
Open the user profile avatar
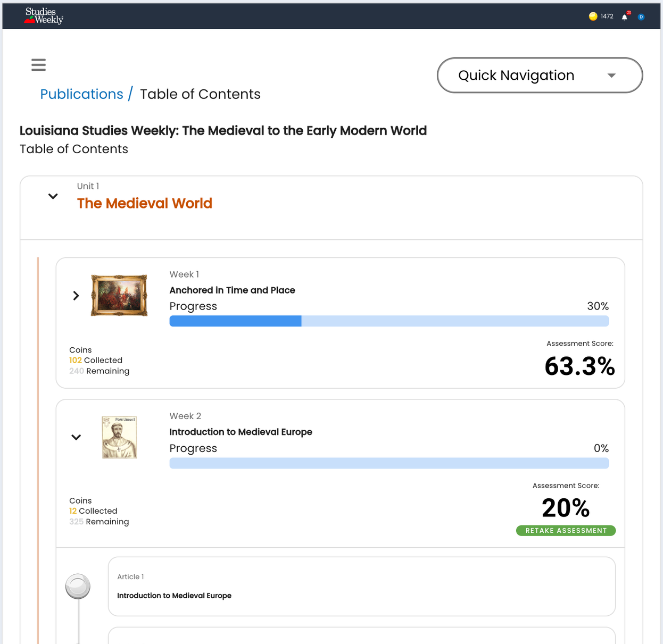tap(641, 17)
